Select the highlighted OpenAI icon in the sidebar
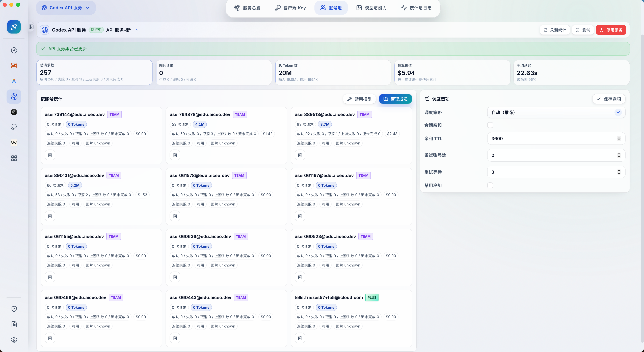Screen dimensions: 644x352 click(14, 96)
